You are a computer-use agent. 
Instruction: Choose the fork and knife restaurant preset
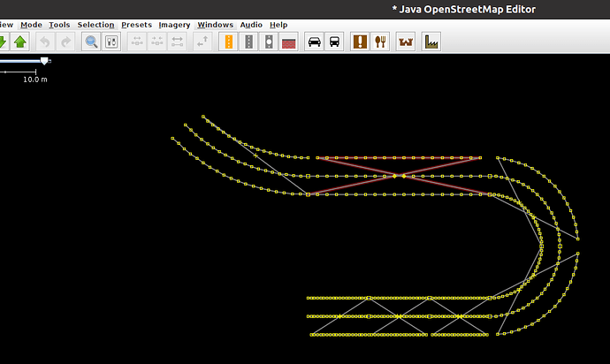coord(381,42)
